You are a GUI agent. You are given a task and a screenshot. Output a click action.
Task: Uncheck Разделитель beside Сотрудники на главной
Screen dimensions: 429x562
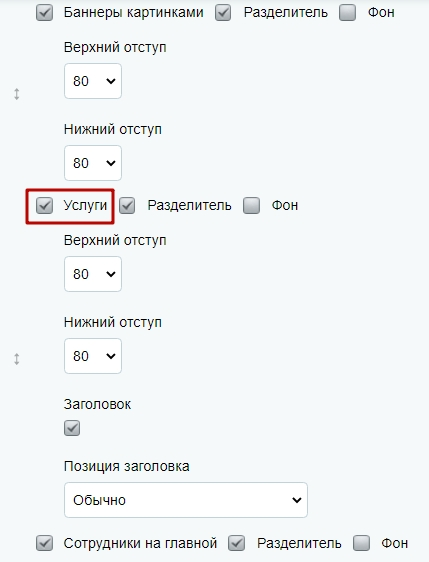[237, 543]
